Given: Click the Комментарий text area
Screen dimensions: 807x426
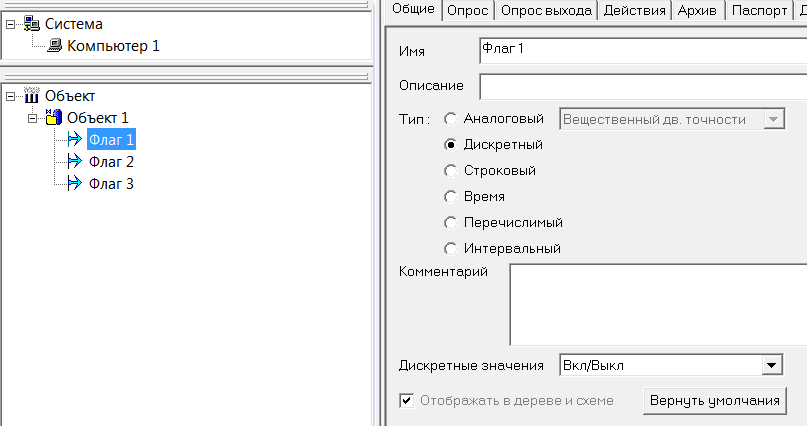Looking at the screenshot, I should [x=658, y=305].
